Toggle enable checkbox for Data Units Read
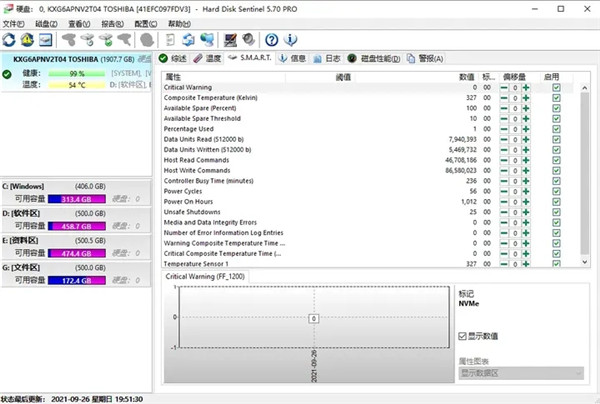 [x=556, y=139]
